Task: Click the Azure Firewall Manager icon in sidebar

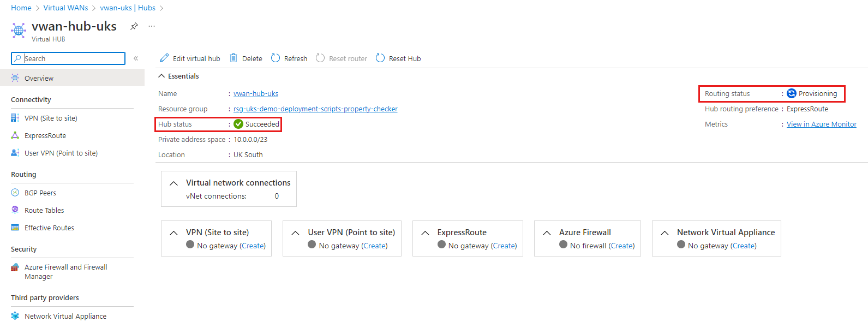Action: 15,267
